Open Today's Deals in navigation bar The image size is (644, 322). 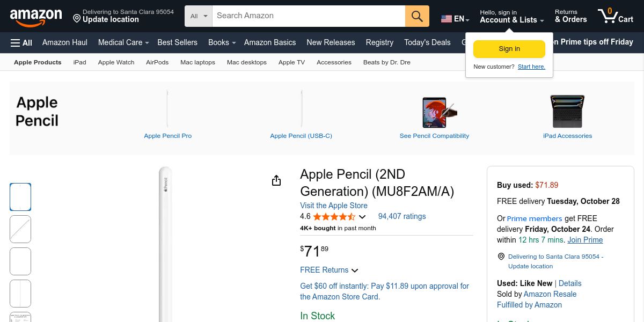coord(427,42)
